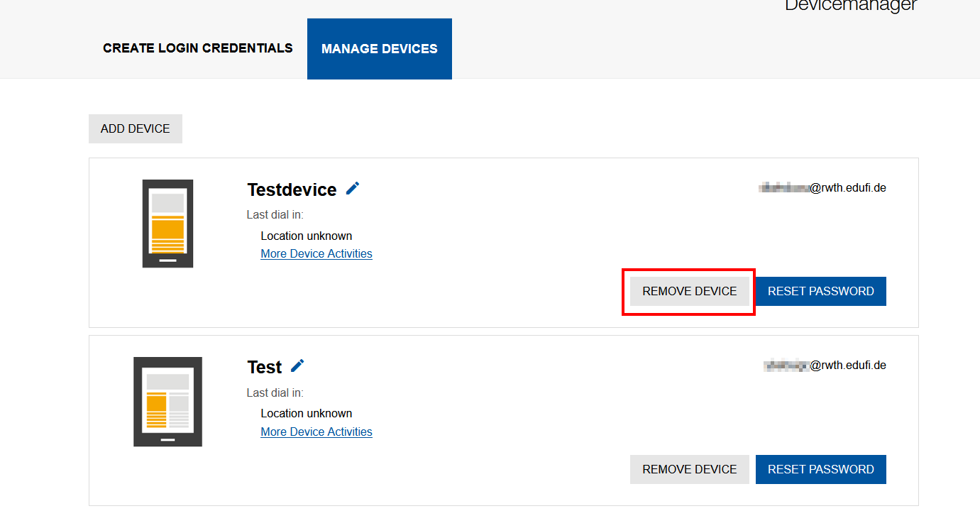Switch to the CREATE LOGIN CREDENTIALS tab
Viewport: 980px width, 511px height.
[x=197, y=48]
